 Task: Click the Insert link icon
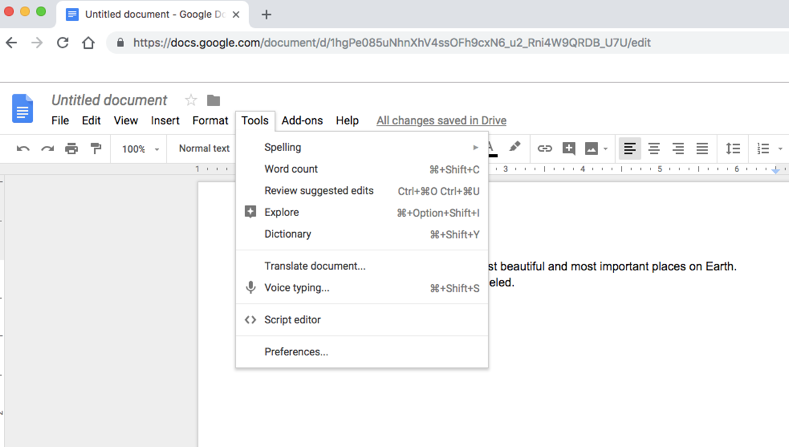[544, 148]
